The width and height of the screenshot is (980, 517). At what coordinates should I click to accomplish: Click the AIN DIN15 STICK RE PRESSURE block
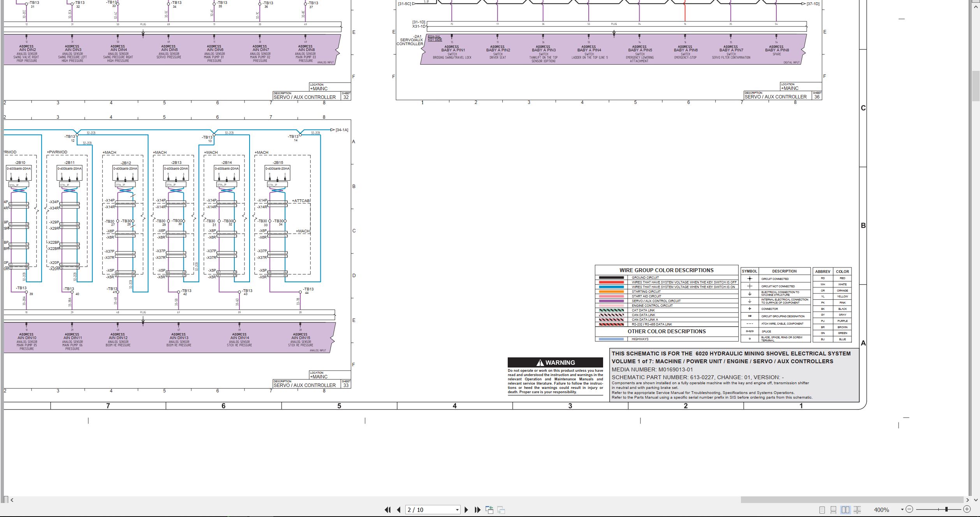tap(300, 339)
